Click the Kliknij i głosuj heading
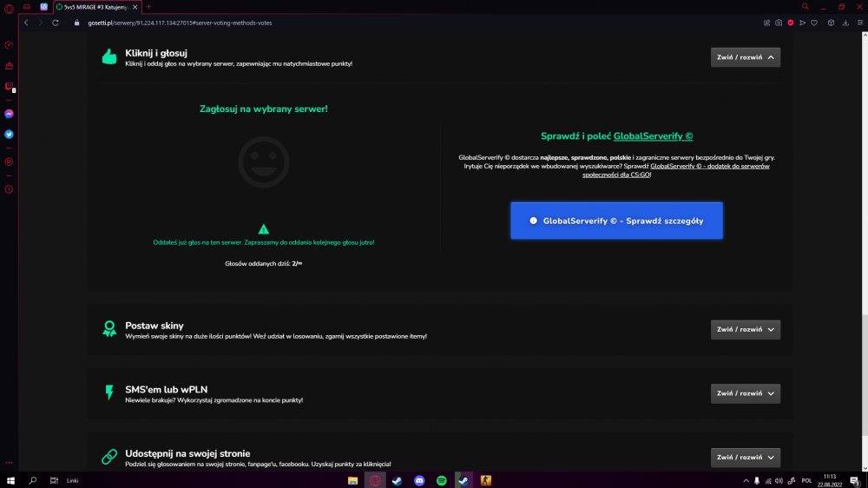This screenshot has width=868, height=488. click(156, 53)
